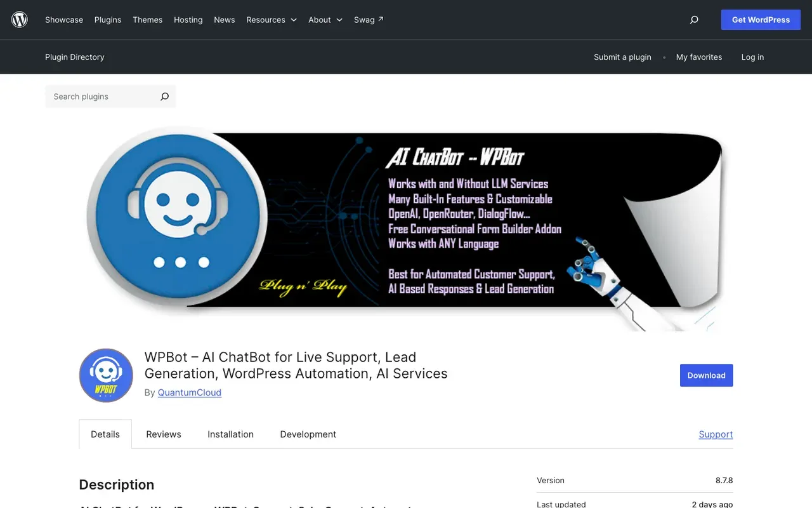Click the WPBot plugin round icon
Viewport: 812px width, 508px height.
point(106,375)
